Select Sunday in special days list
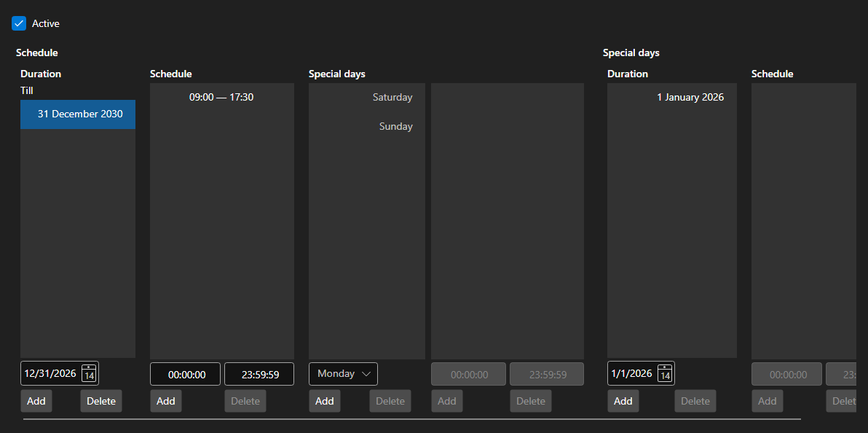Screen dimensions: 868x433 click(x=366, y=126)
